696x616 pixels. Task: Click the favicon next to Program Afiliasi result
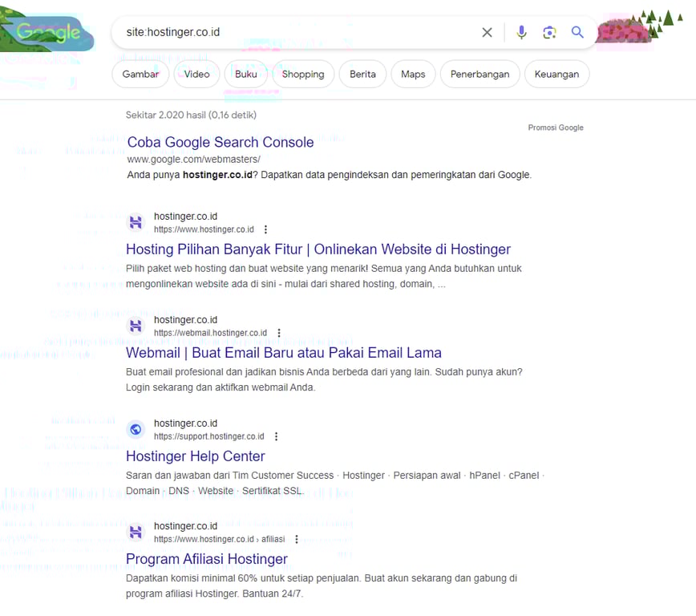136,531
